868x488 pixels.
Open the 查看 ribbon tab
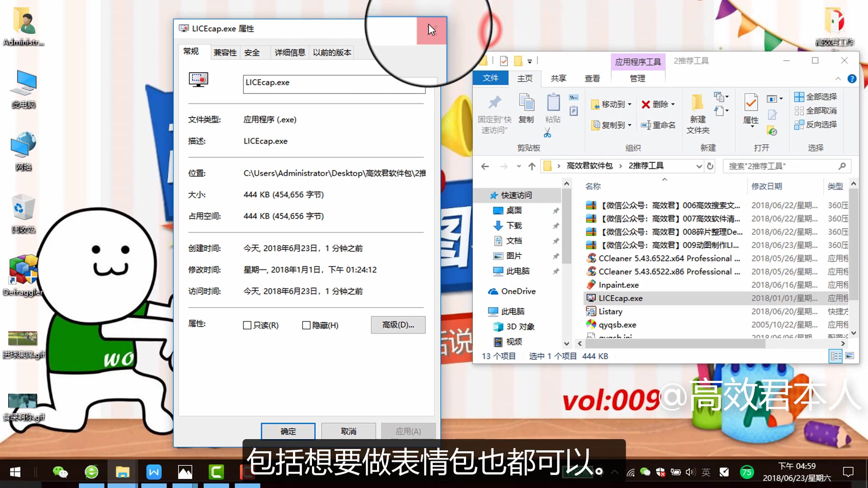592,78
